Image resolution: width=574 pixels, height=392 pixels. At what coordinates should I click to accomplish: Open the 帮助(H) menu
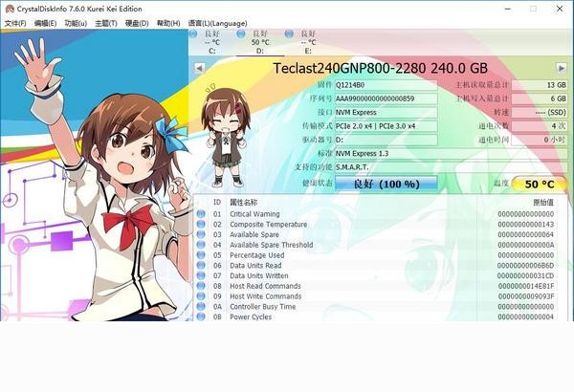tap(168, 24)
